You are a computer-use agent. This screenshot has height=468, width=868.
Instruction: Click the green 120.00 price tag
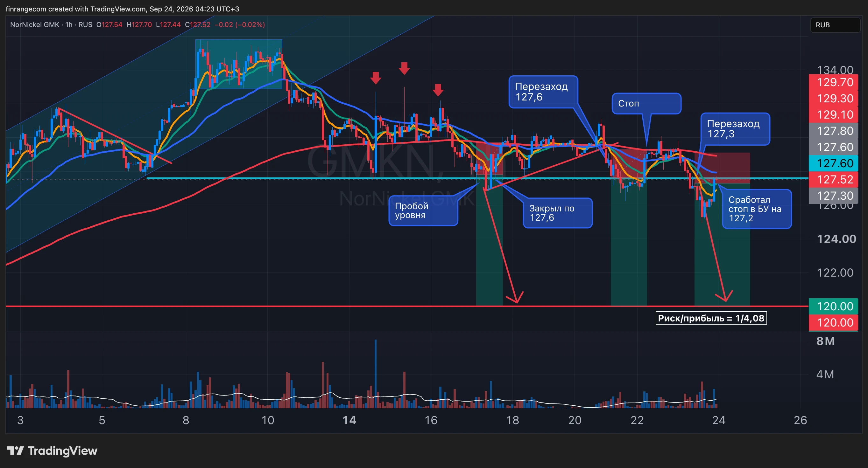coord(834,306)
